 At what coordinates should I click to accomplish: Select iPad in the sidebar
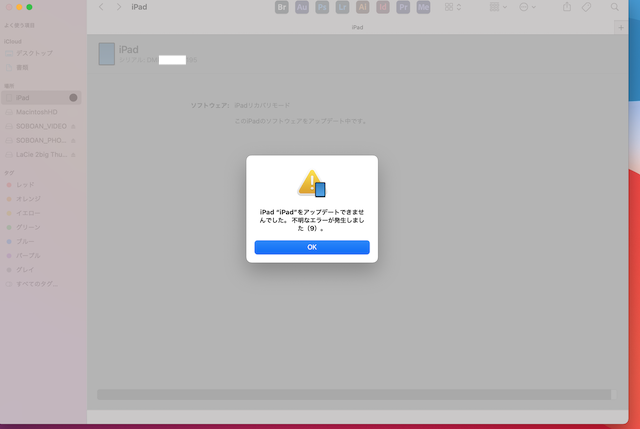tap(41, 98)
